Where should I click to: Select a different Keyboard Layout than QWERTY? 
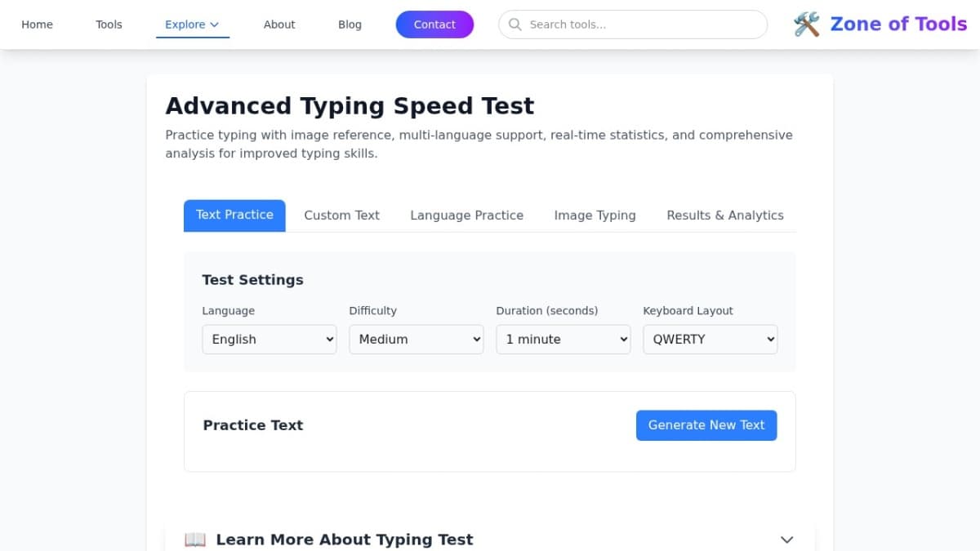[x=710, y=339]
